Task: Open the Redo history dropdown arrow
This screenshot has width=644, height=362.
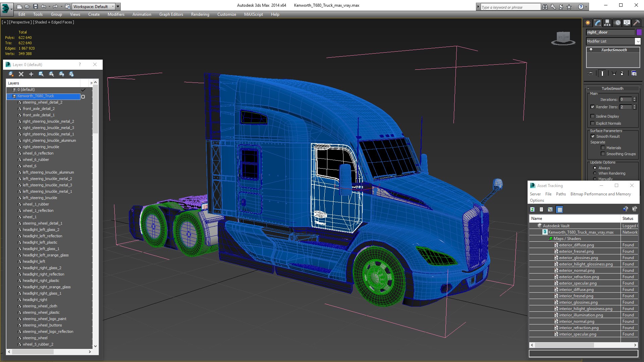Action: [x=61, y=6]
